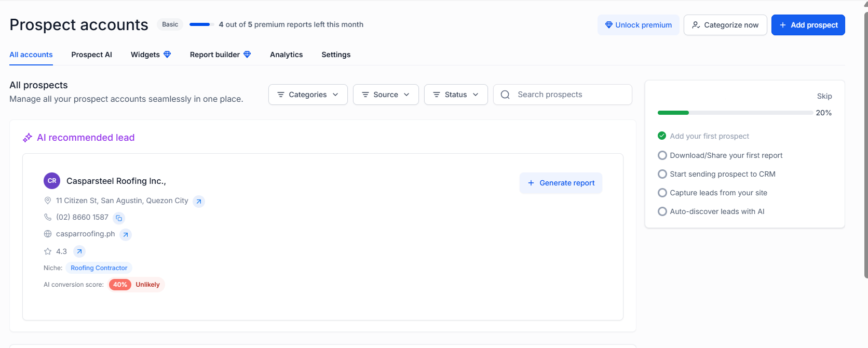
Task: Click Generate report for Casparsteel Roofing
Action: click(561, 183)
